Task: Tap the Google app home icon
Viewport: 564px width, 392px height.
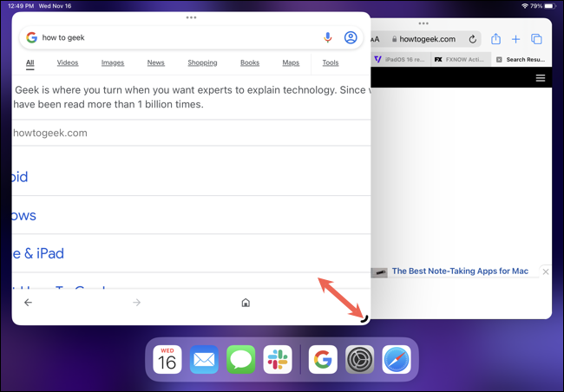Action: pyautogui.click(x=246, y=303)
